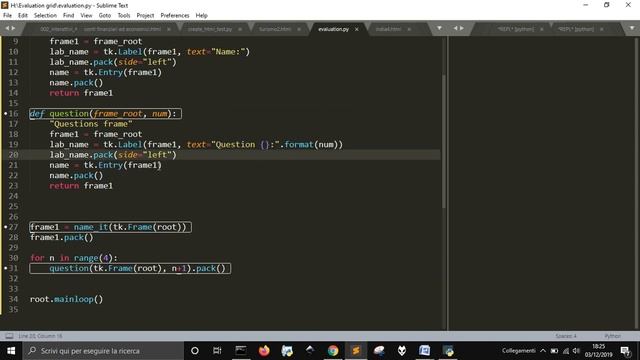Image resolution: width=640 pixels, height=360 pixels.
Task: Click the Sublime Text taskbar icon
Action: coord(356,351)
